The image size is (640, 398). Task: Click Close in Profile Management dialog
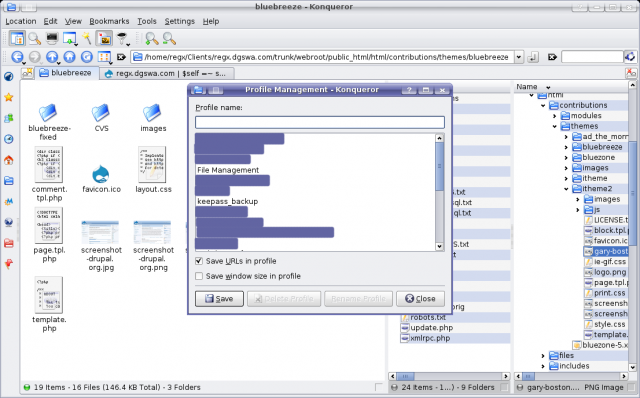(x=420, y=299)
